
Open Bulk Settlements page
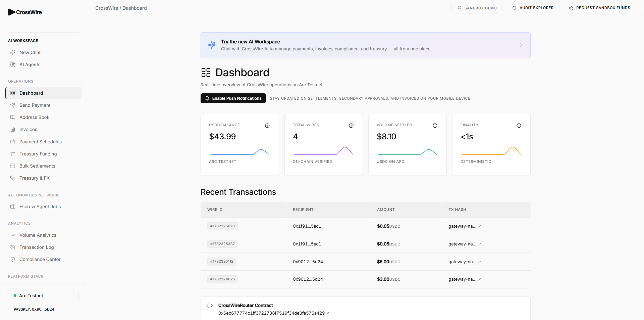pos(43,166)
